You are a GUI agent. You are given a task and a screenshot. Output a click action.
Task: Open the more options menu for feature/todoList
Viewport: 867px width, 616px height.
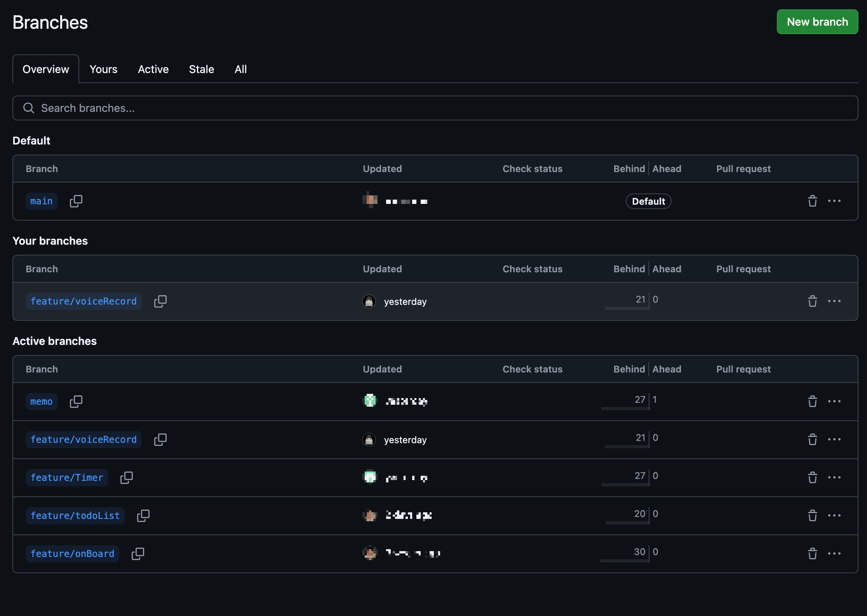coord(834,515)
